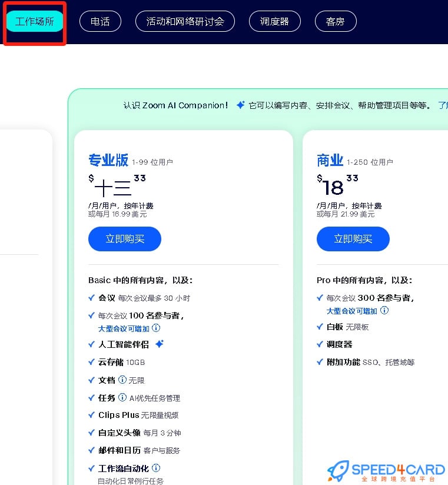
Task: Click the info icon beside 文档
Action: (x=122, y=380)
